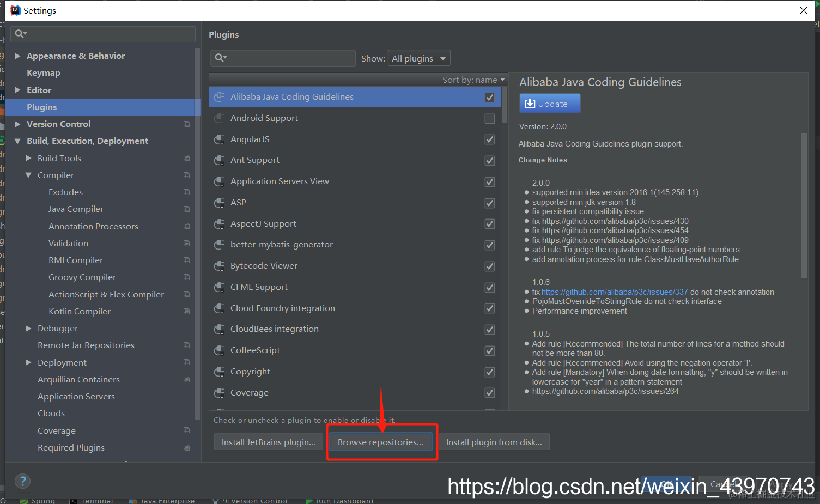
Task: Select Keymap in settings tree
Action: (x=44, y=73)
